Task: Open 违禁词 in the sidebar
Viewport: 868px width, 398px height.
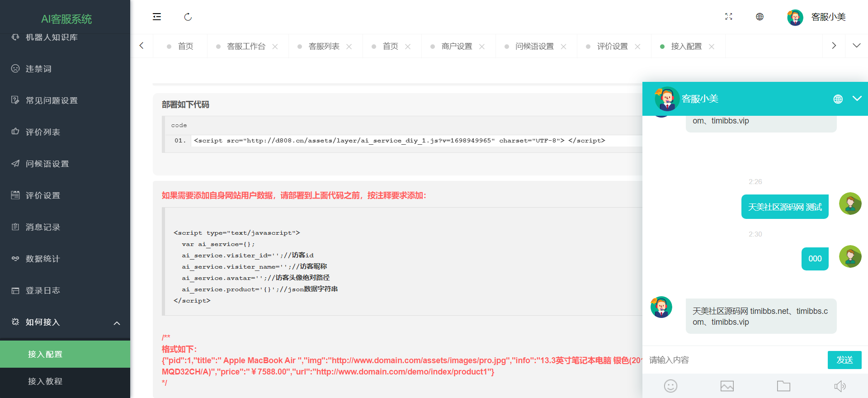Action: point(65,69)
